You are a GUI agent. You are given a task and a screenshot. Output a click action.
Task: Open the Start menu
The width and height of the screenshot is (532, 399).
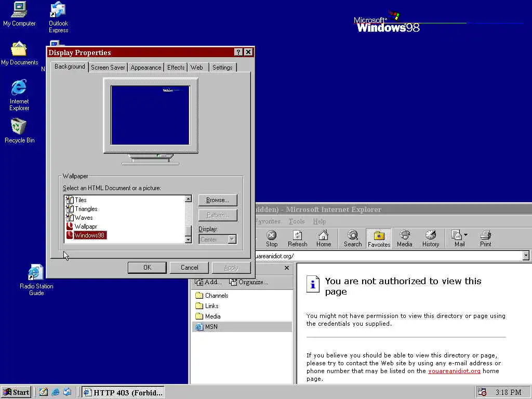16,392
